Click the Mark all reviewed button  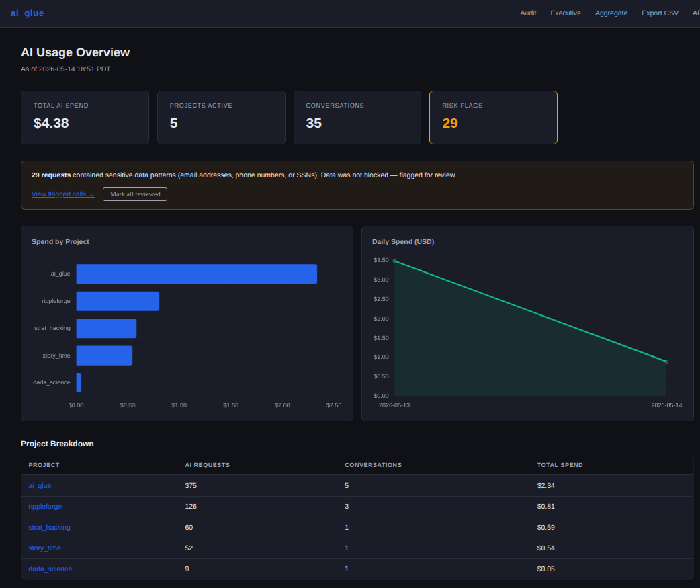pos(135,194)
